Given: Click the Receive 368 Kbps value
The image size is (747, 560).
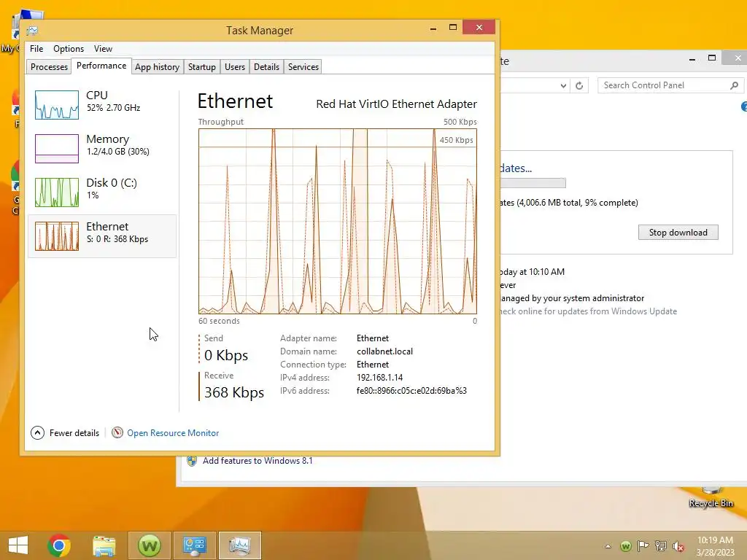Looking at the screenshot, I should click(234, 392).
